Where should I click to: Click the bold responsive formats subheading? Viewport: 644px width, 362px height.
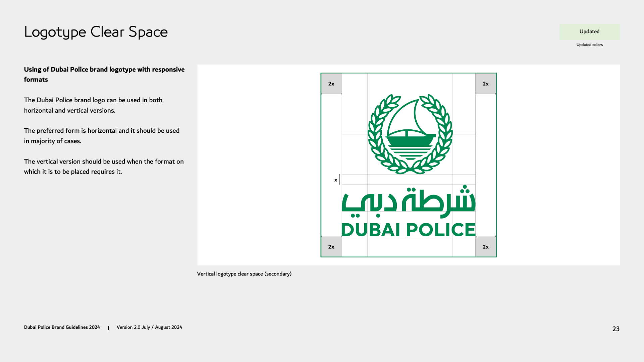[104, 74]
